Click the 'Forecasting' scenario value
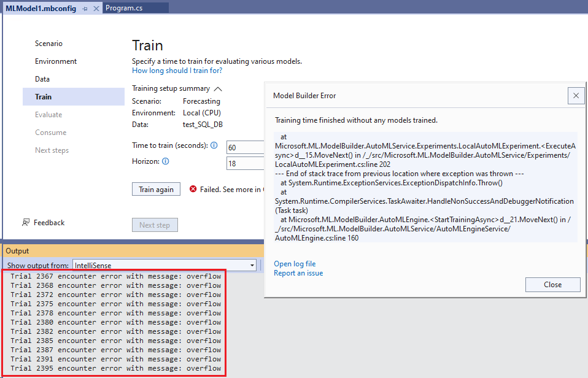Screen dimensions: 588x378 coord(201,101)
